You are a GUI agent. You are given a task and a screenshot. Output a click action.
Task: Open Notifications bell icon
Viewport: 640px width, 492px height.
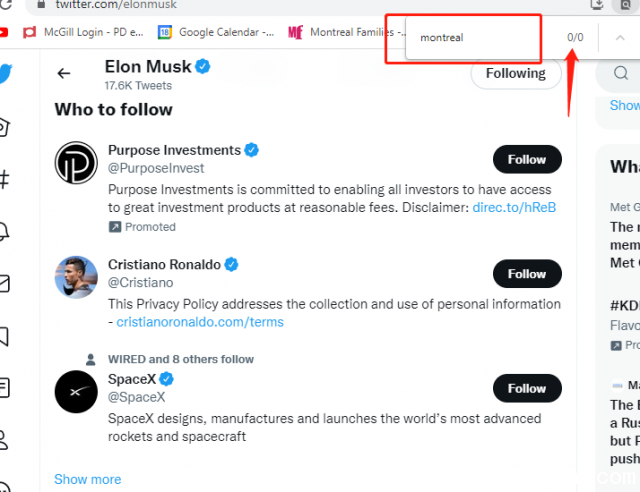4,232
